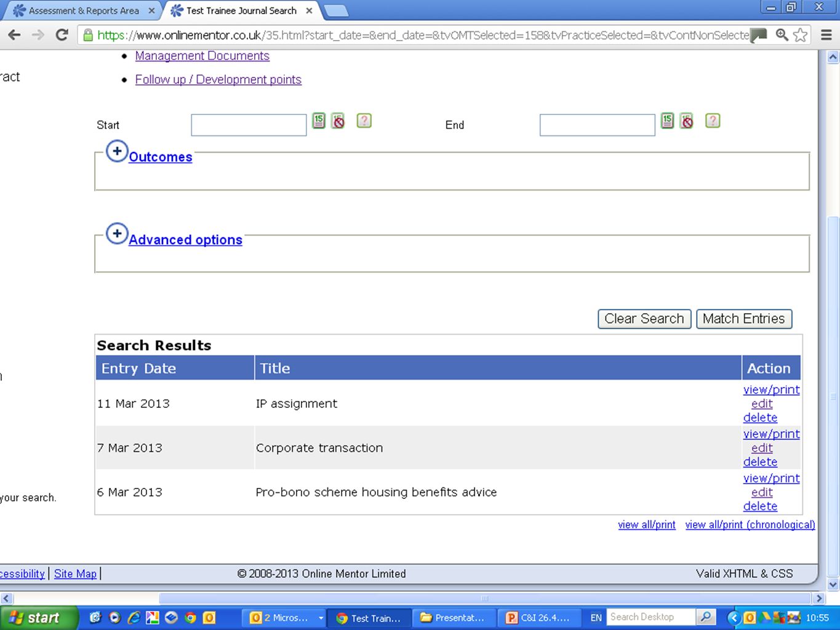The image size is (840, 630).
Task: Delete the IP assignment entry
Action: click(760, 418)
